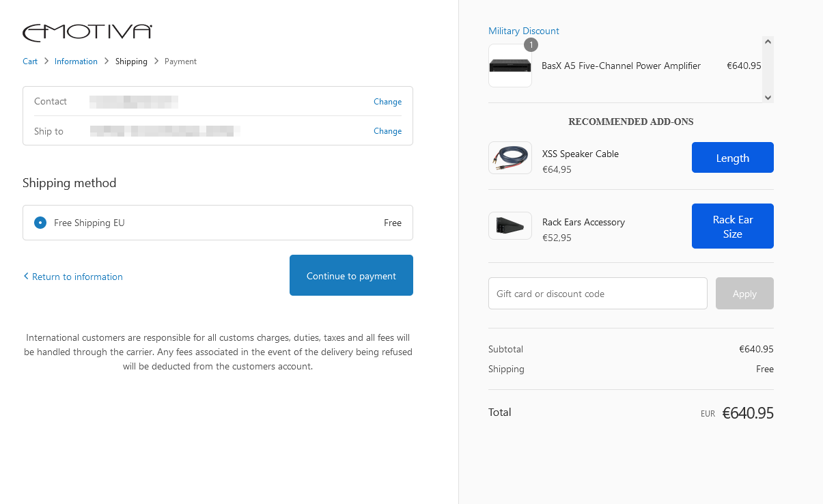Click the XSS Speaker Cable product name
Viewport: 823px width, 504px height.
tap(581, 154)
